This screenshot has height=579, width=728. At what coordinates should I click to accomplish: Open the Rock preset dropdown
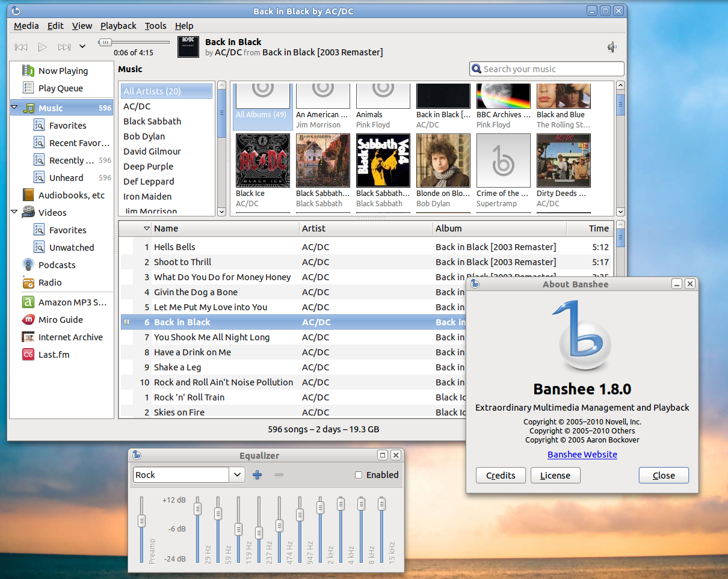coord(237,474)
